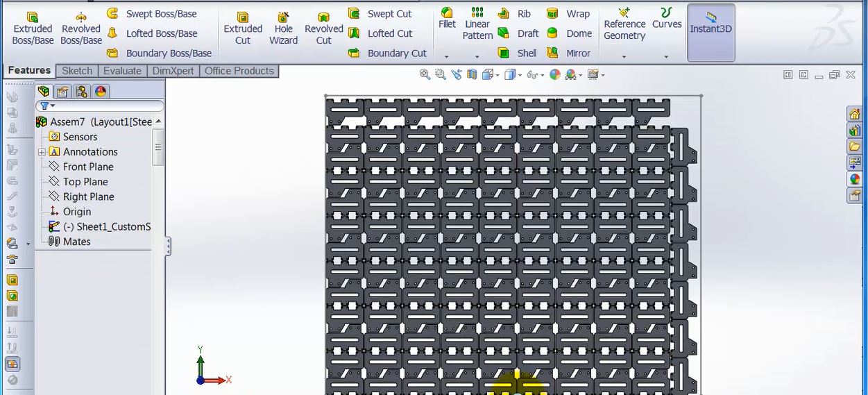Apply the Shell feature
This screenshot has width=868, height=395.
pyautogui.click(x=518, y=53)
